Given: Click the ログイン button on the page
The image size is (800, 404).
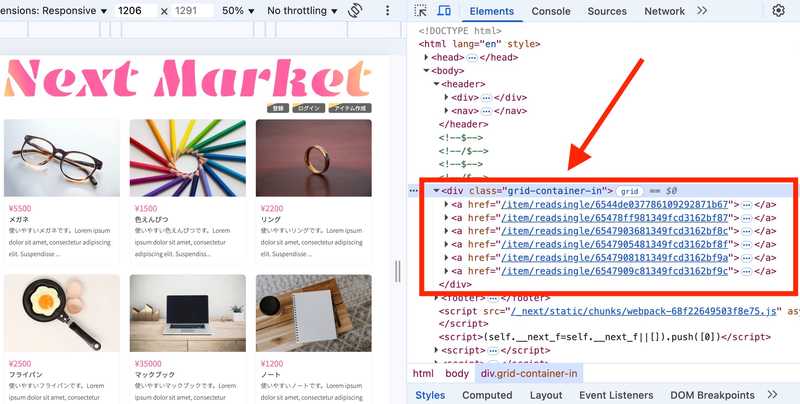Looking at the screenshot, I should click(309, 108).
